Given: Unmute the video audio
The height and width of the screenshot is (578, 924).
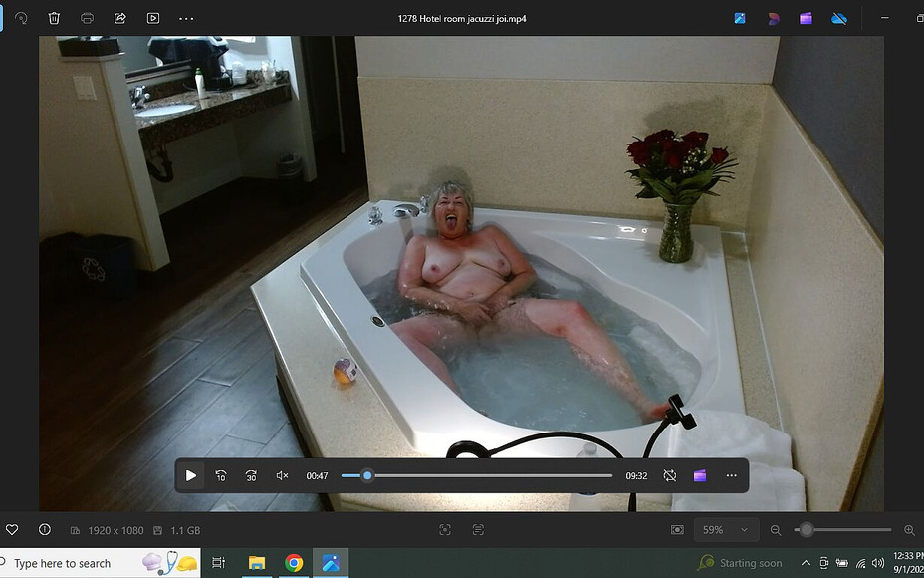Looking at the screenshot, I should (282, 475).
